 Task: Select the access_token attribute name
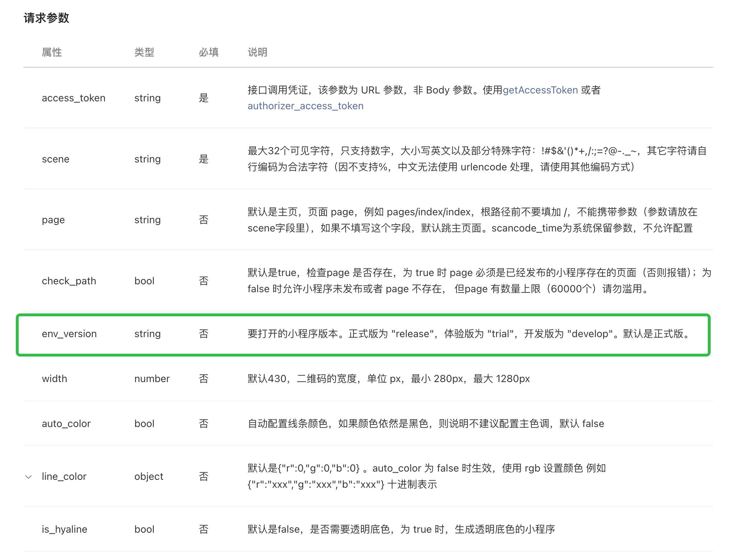coord(74,98)
